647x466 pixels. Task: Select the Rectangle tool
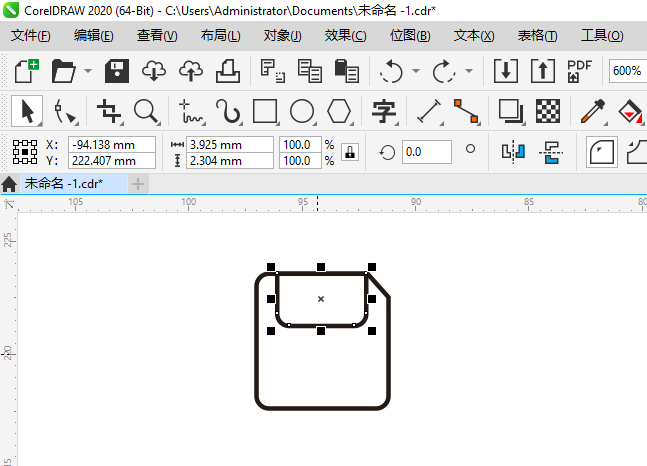pos(265,111)
